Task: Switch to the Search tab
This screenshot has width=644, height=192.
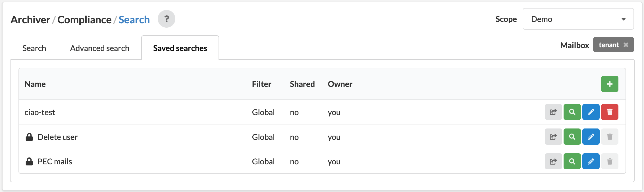Action: click(x=34, y=48)
